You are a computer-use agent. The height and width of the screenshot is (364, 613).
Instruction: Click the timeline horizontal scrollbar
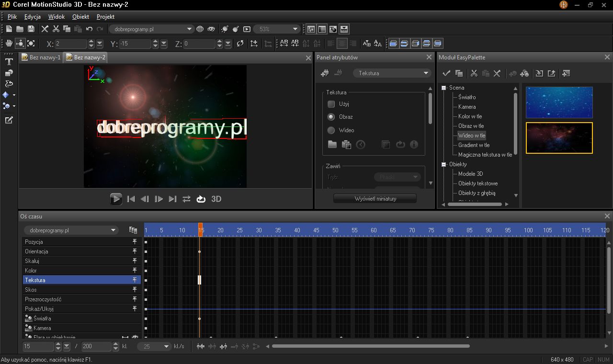371,346
